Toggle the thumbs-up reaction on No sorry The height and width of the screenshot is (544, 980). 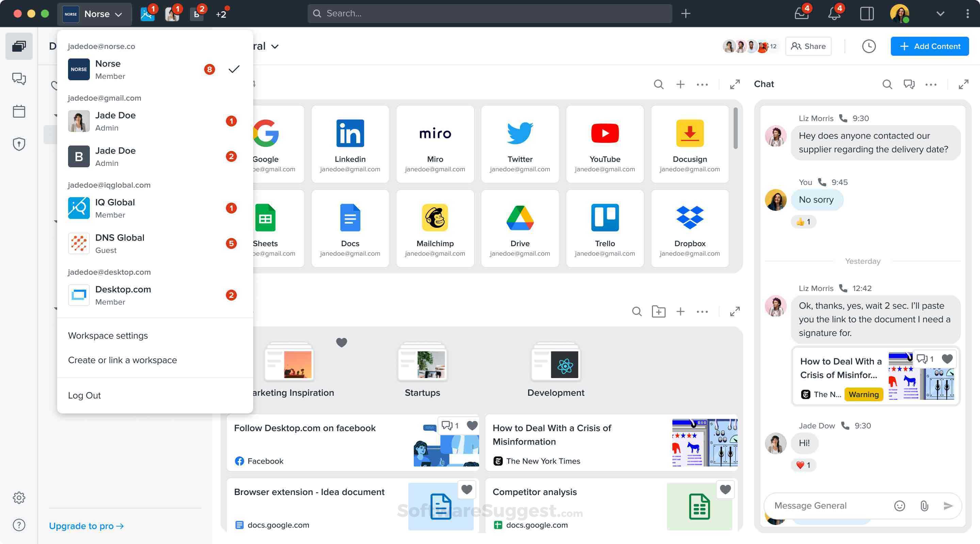[803, 221]
